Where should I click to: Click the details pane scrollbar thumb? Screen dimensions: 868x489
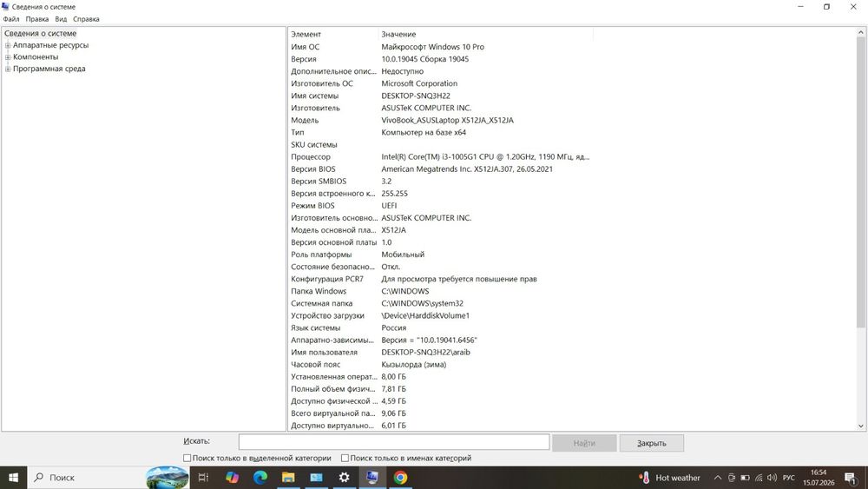click(861, 182)
